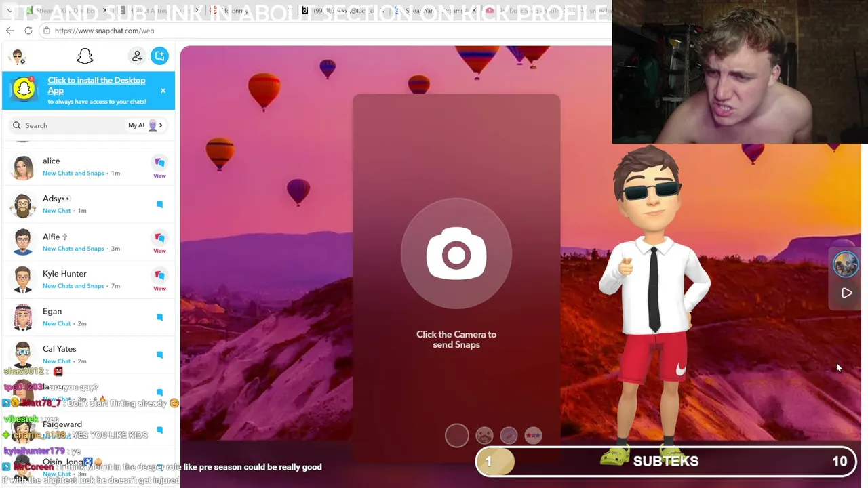Screen dimensions: 868x488
Task: Start a new chat
Action: tap(159, 56)
